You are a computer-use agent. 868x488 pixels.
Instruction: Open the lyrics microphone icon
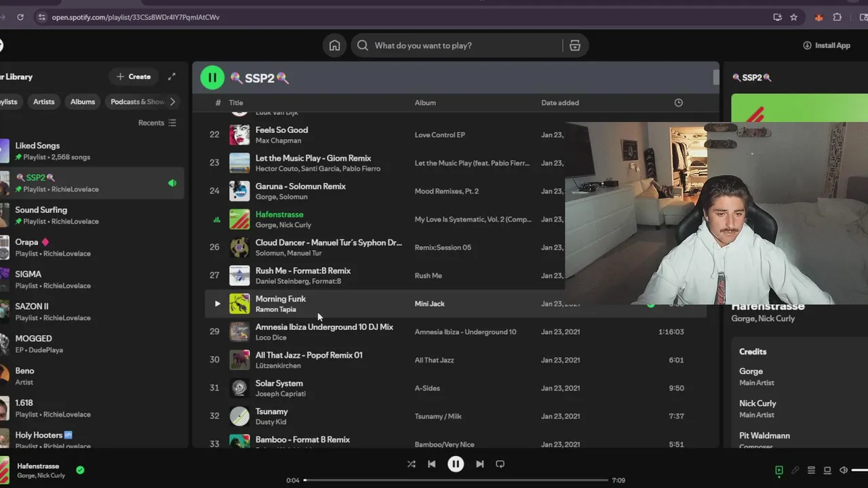[x=795, y=470]
